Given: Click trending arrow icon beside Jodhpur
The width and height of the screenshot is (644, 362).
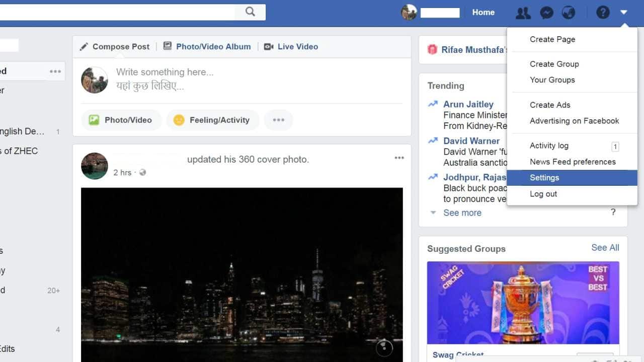Looking at the screenshot, I should click(433, 177).
